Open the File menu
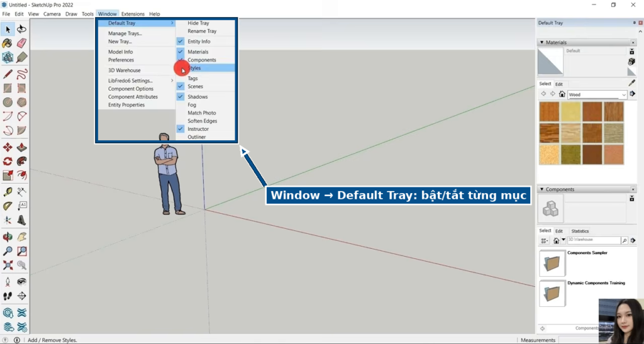The width and height of the screenshot is (644, 344). [6, 14]
